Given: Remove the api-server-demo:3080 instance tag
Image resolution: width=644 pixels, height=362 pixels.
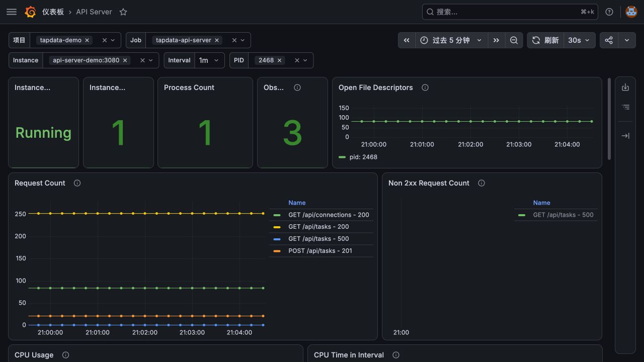Looking at the screenshot, I should [125, 60].
